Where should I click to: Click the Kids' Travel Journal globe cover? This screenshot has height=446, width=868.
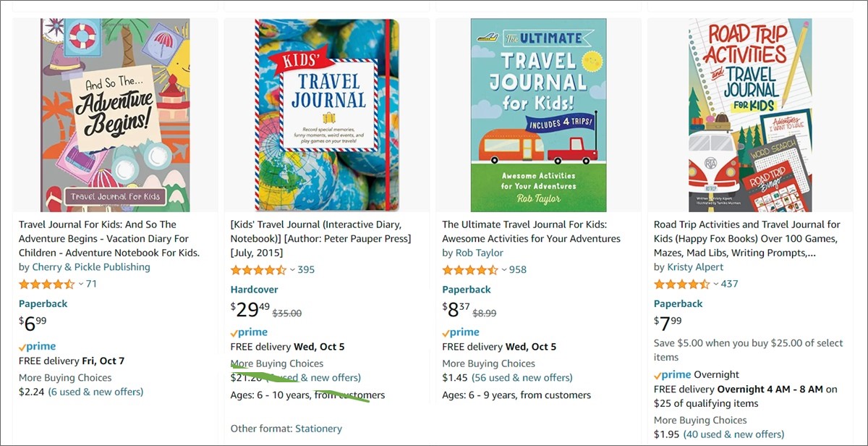[327, 115]
